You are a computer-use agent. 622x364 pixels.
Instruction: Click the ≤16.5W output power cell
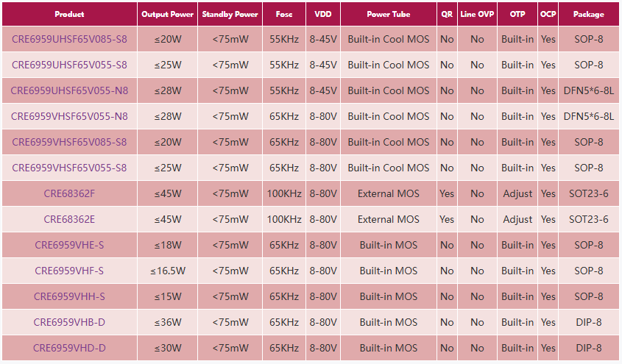pyautogui.click(x=167, y=271)
